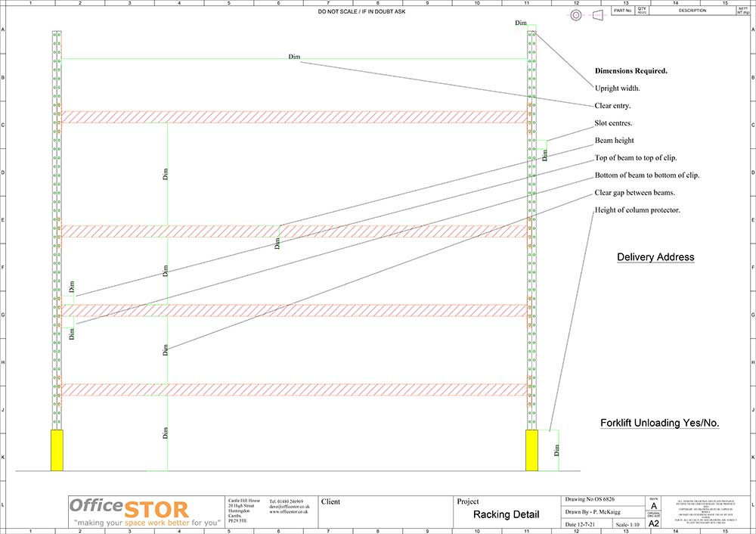Click the 'Racking Detail' project title
The width and height of the screenshot is (756, 534).
coord(507,515)
